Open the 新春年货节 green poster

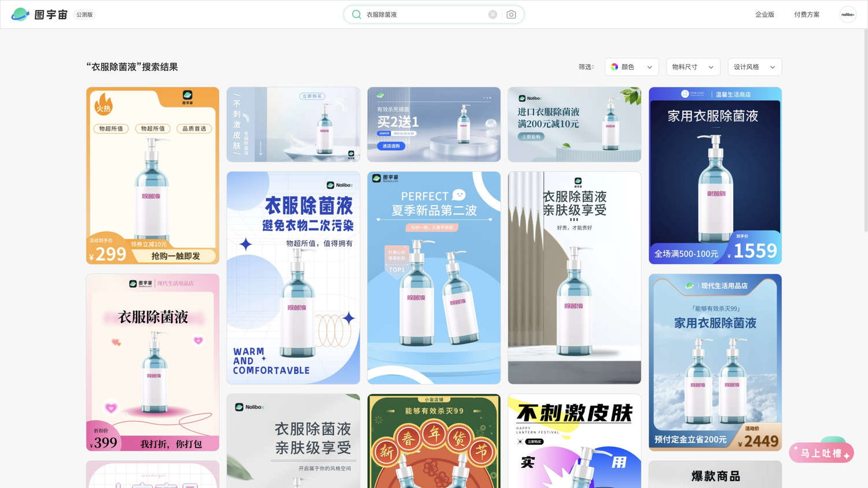(434, 441)
